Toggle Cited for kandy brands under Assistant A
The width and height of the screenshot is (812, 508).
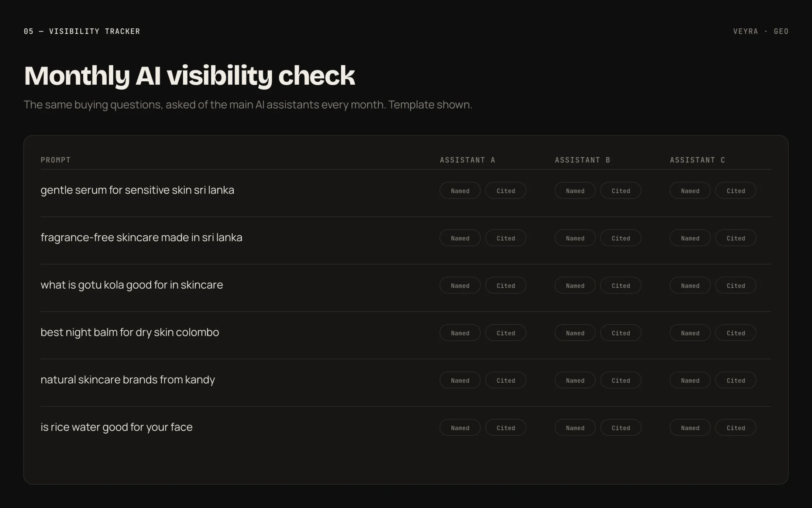[506, 380]
